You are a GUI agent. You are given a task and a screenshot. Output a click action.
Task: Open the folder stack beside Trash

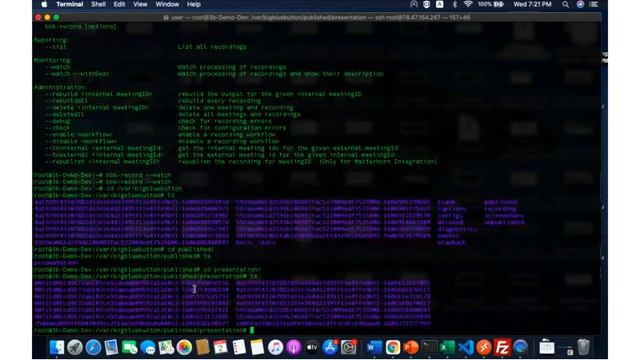pos(547,347)
